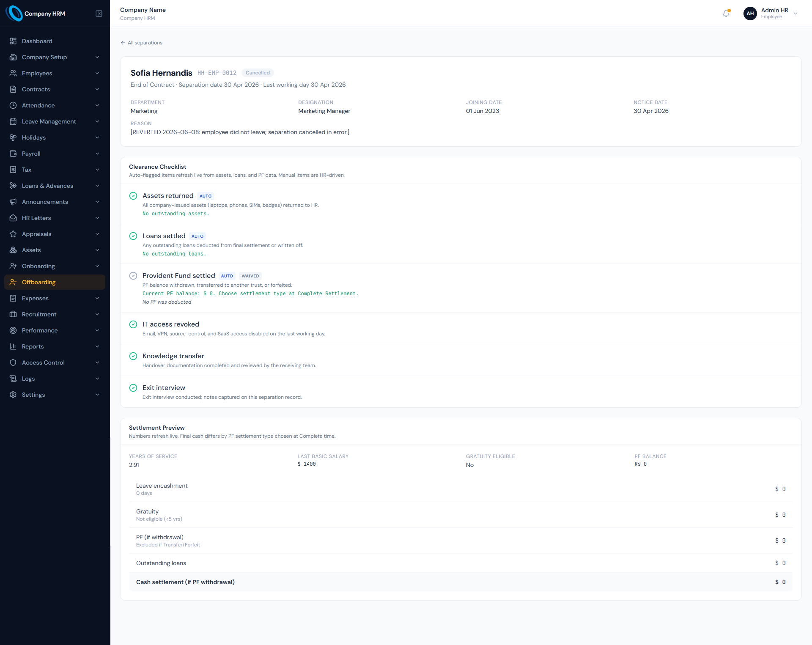Click the Dashboard grid icon
This screenshot has height=645, width=812.
tap(13, 41)
